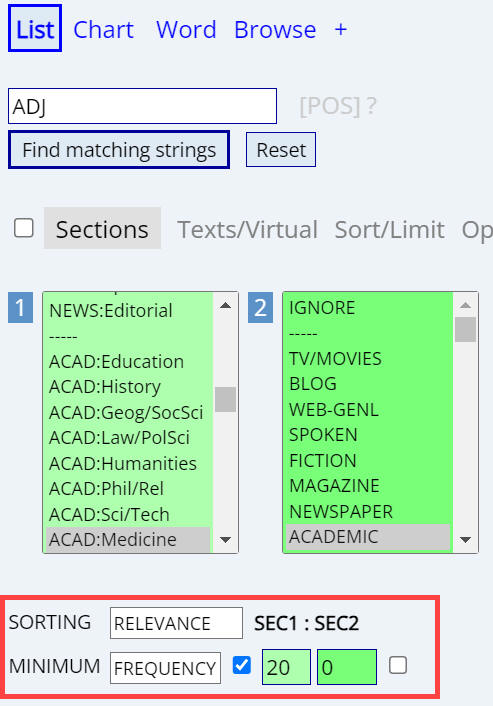493x706 pixels.
Task: Click down arrow in section 1 list
Action: pos(225,539)
